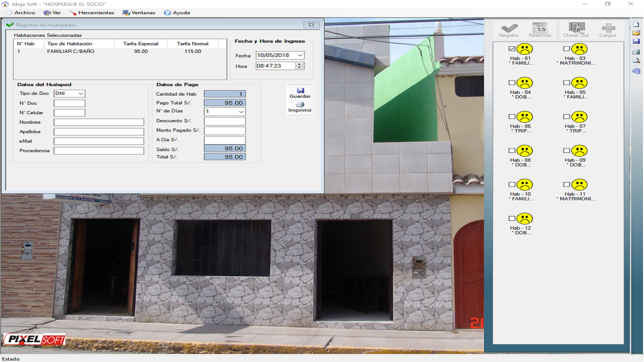Open the Cargos plus icon
The height and width of the screenshot is (362, 644).
coord(608,28)
